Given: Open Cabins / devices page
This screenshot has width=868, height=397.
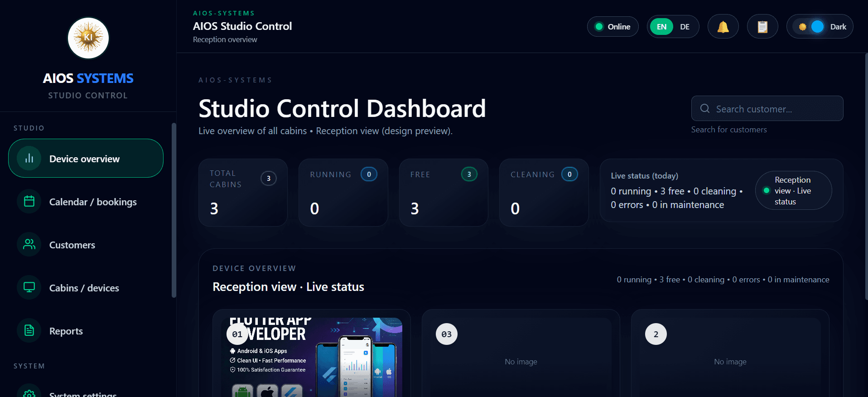Looking at the screenshot, I should click(86, 287).
